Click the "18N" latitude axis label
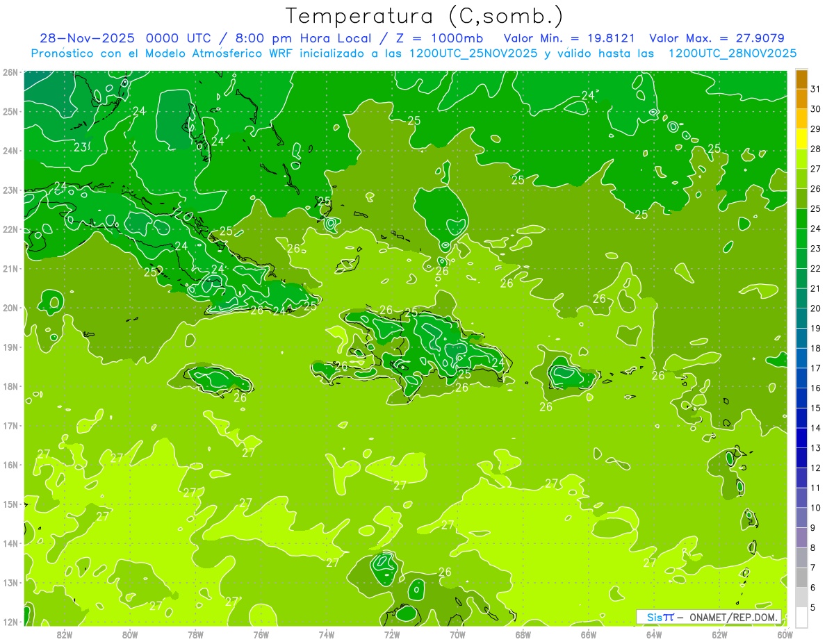 (10, 386)
